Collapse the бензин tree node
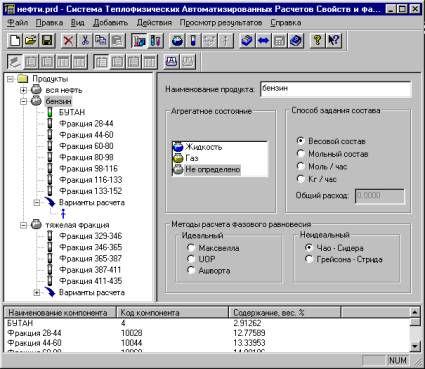Image resolution: width=425 pixels, height=369 pixels. [23, 101]
